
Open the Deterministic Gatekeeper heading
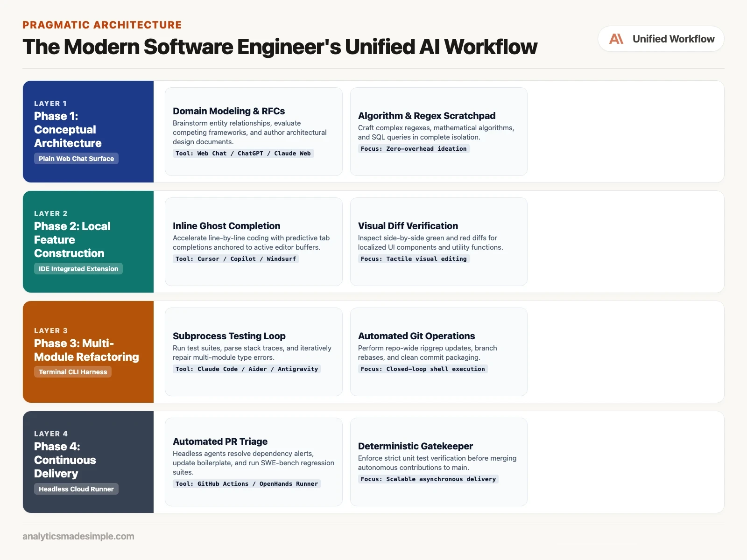click(x=416, y=446)
